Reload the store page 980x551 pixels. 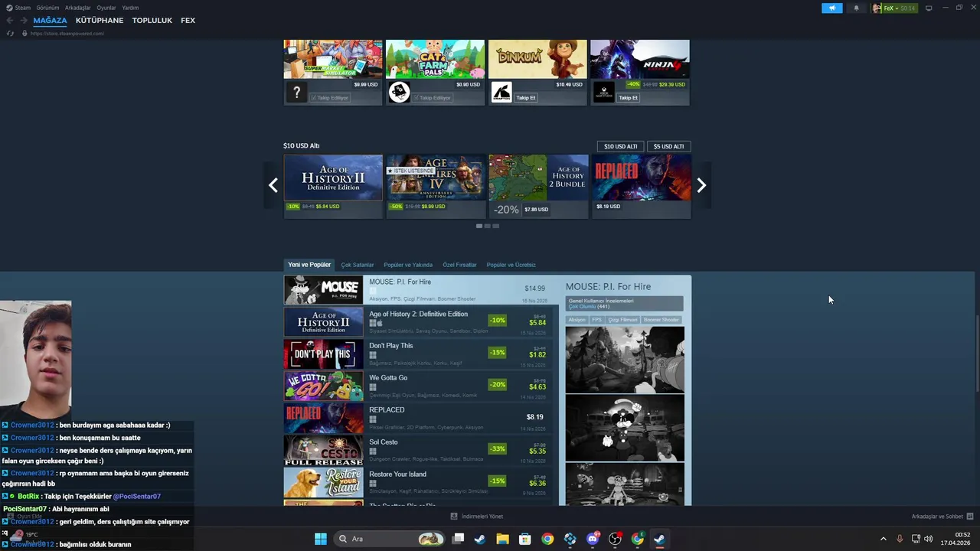tap(10, 34)
